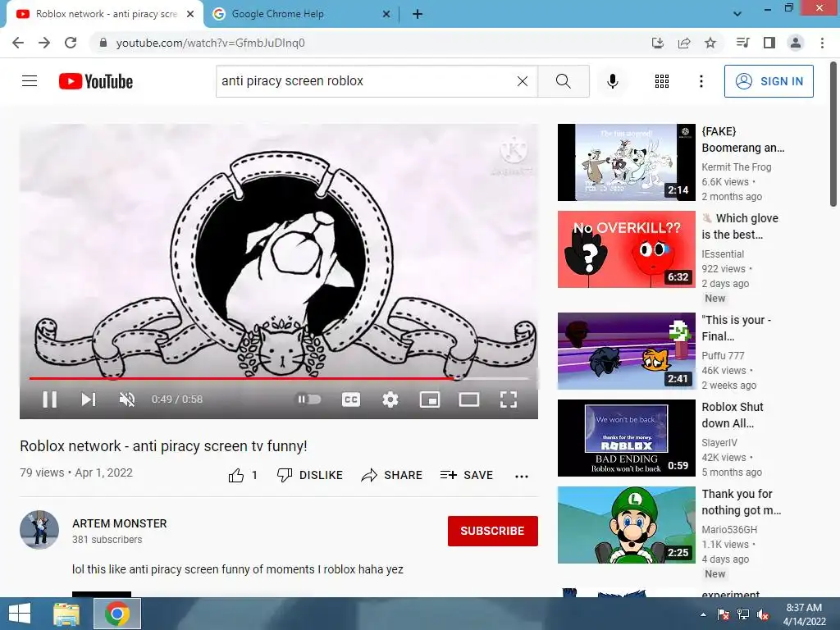Open video player settings gear
This screenshot has height=630, width=840.
point(390,399)
